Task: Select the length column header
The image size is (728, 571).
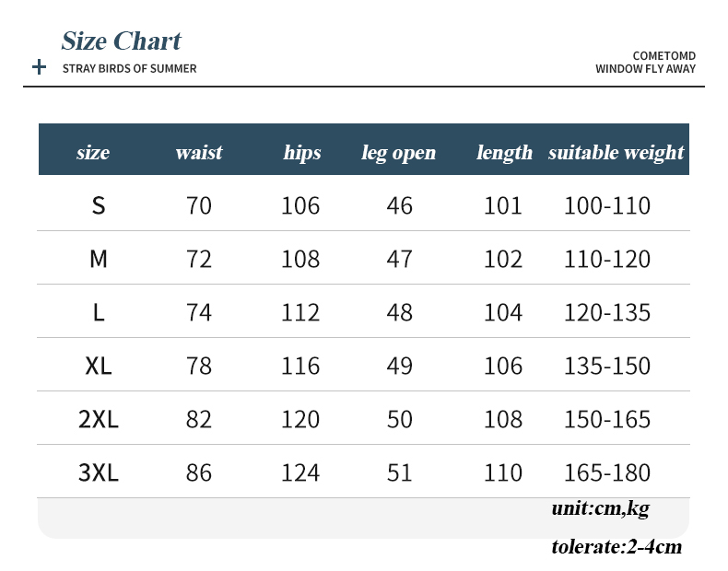Action: coord(504,152)
